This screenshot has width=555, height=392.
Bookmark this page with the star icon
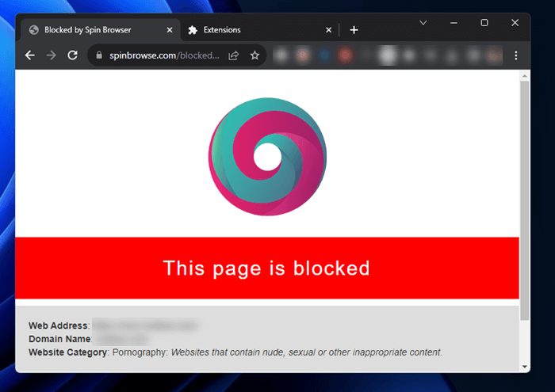click(255, 55)
